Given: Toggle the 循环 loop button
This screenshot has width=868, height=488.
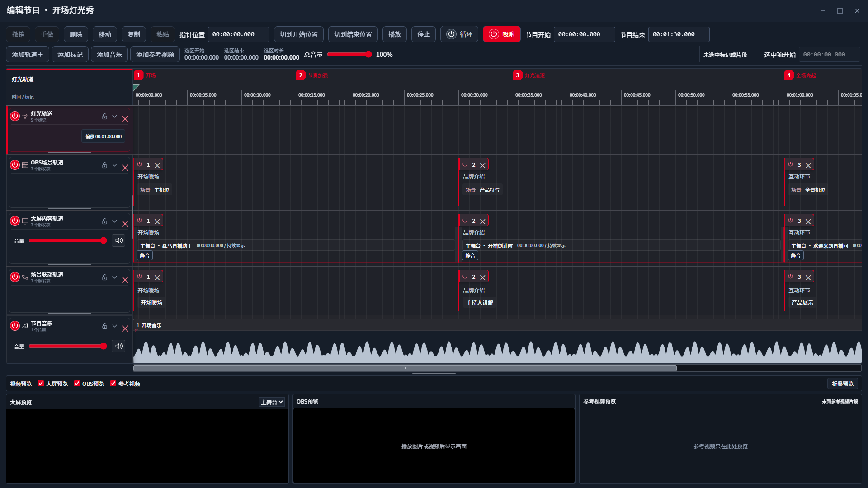Looking at the screenshot, I should (x=459, y=34).
